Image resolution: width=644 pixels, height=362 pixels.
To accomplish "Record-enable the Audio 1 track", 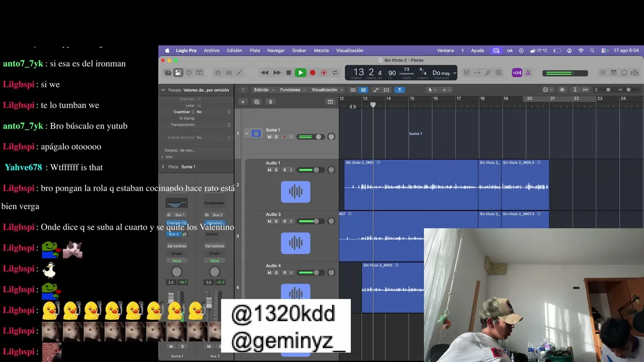I will point(284,170).
